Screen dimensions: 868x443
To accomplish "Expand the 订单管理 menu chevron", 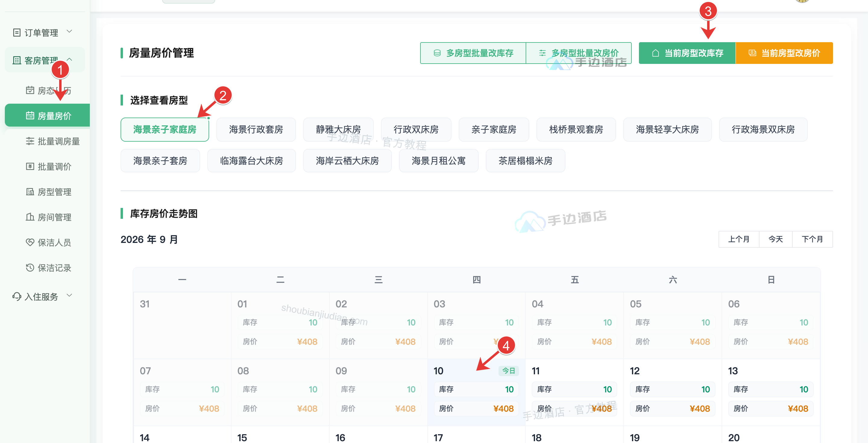I will click(69, 32).
